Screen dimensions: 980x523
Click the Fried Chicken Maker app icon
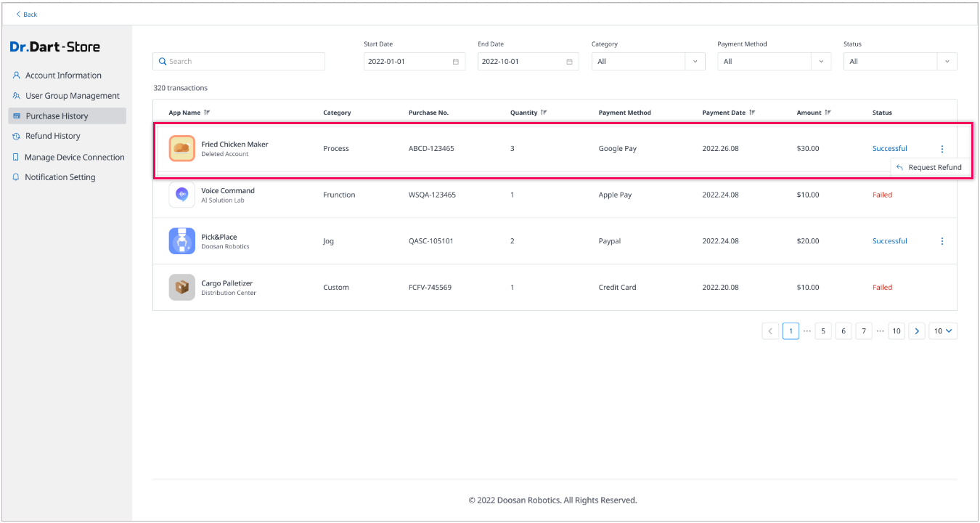[181, 148]
